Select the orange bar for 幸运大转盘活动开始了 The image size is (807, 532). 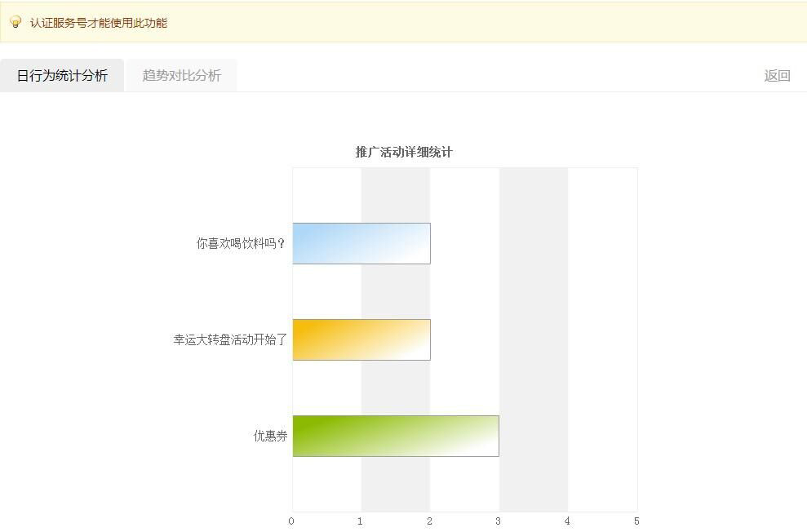click(361, 339)
